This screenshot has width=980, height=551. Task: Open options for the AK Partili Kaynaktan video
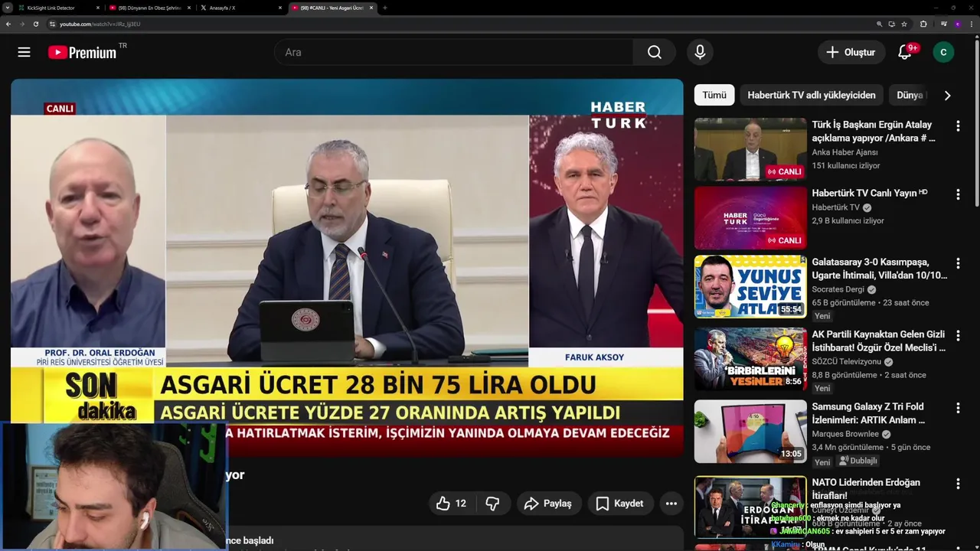[x=957, y=335]
